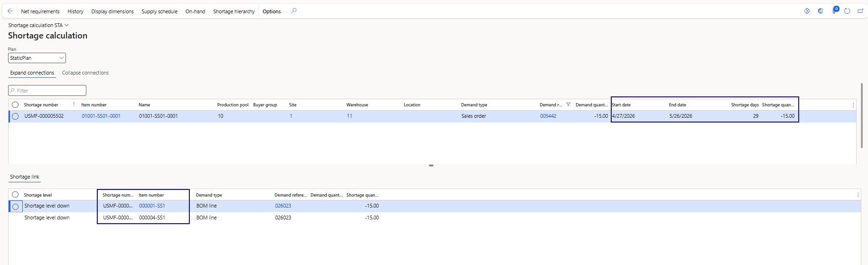
Task: Open the action pane search icon
Action: pyautogui.click(x=294, y=11)
